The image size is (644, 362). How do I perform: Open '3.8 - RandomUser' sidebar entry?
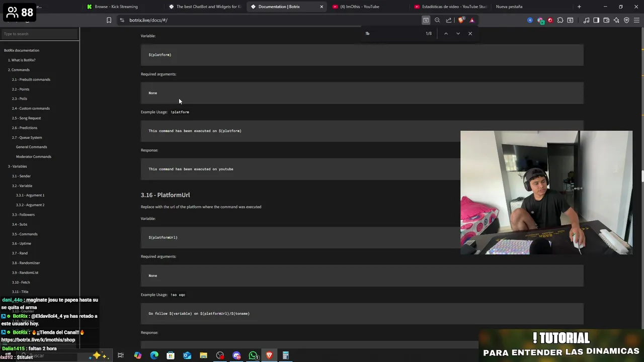[x=26, y=263]
